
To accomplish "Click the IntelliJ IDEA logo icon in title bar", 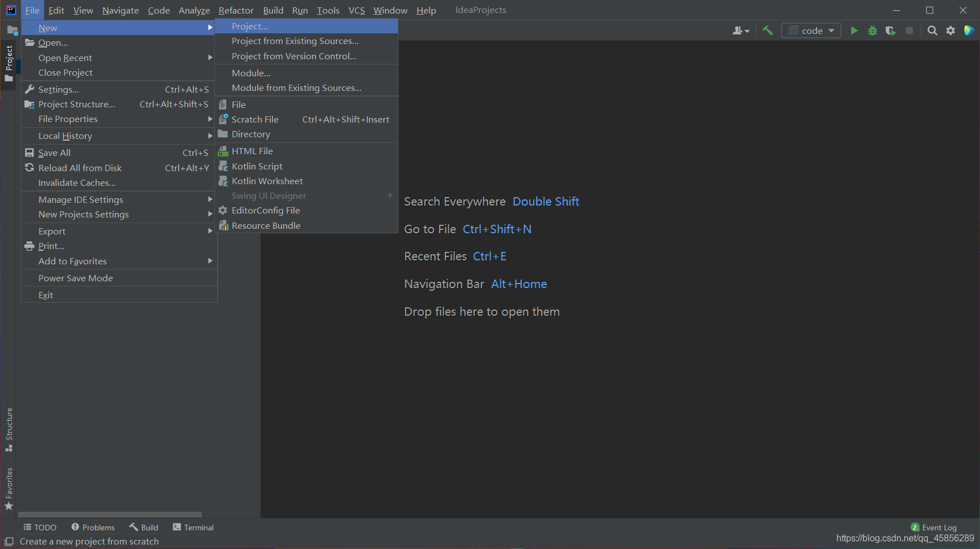I will coord(11,10).
